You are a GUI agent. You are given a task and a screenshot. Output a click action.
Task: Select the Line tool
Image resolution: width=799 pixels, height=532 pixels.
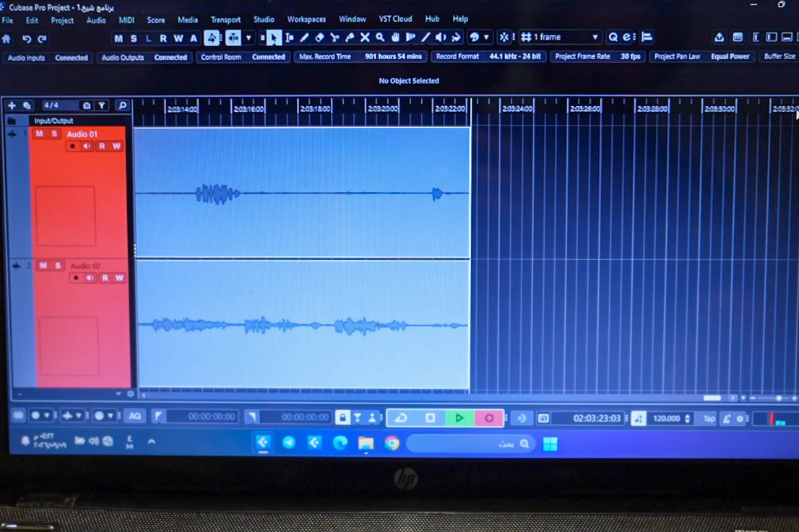click(426, 38)
